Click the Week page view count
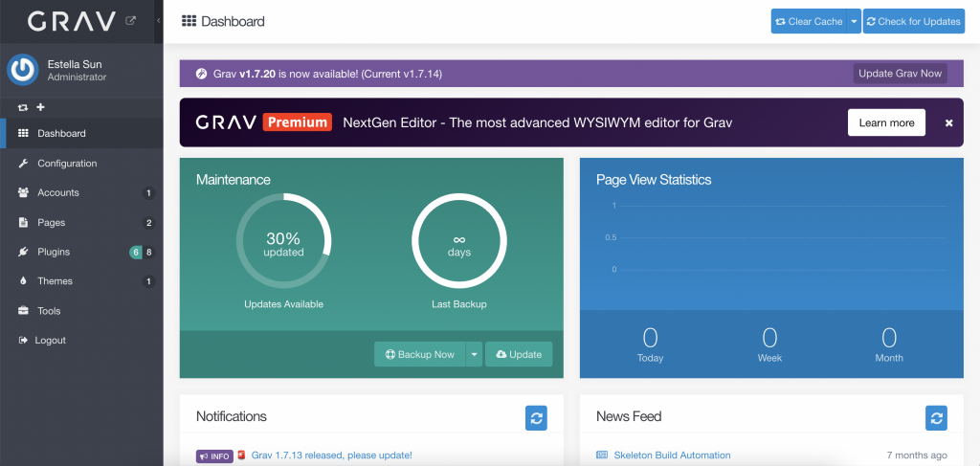Viewport: 980px width, 466px height. point(769,338)
